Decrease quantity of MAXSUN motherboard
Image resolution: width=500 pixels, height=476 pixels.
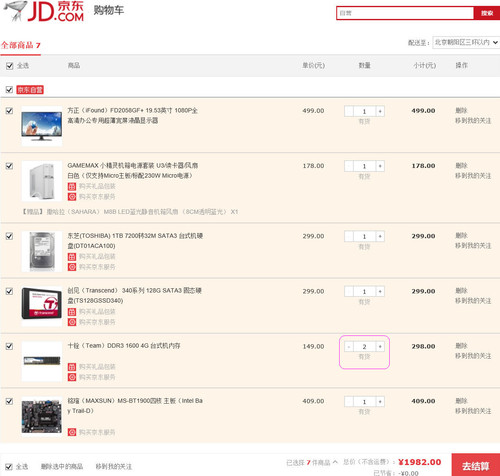tap(349, 402)
